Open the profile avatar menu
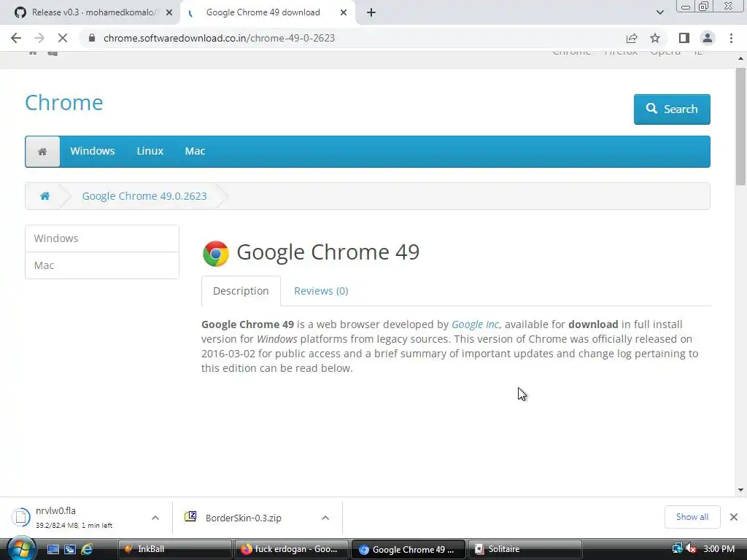 [708, 38]
